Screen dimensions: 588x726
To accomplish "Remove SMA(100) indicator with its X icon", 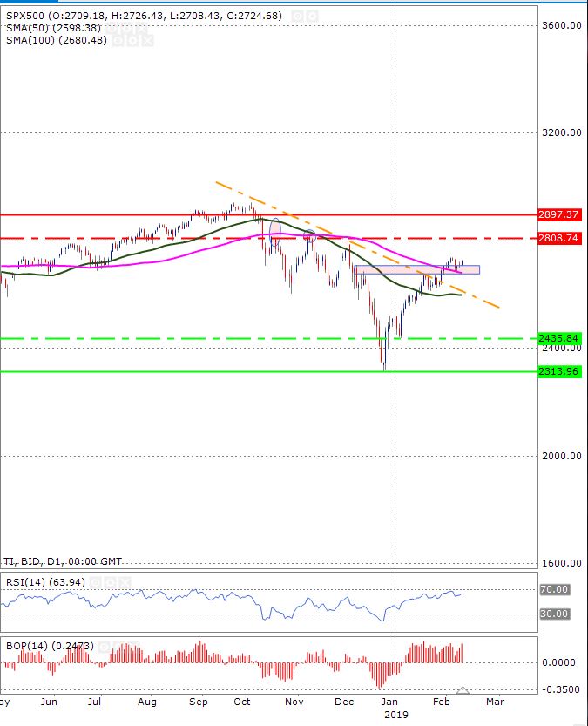I will [x=147, y=41].
